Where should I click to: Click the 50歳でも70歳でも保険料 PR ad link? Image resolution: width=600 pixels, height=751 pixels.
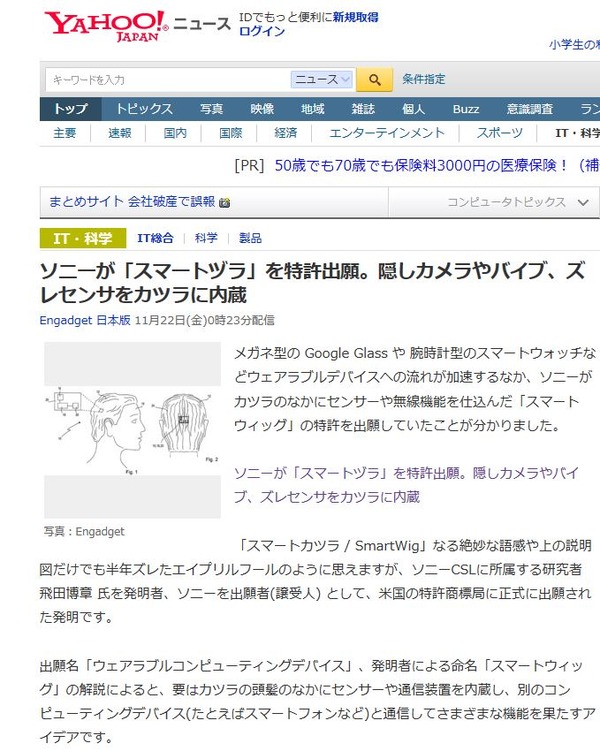click(437, 166)
